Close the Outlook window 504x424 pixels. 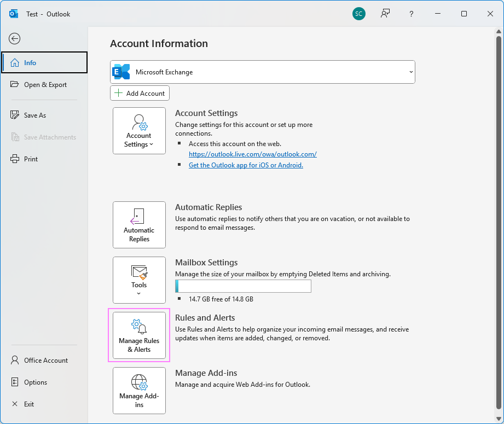(490, 14)
